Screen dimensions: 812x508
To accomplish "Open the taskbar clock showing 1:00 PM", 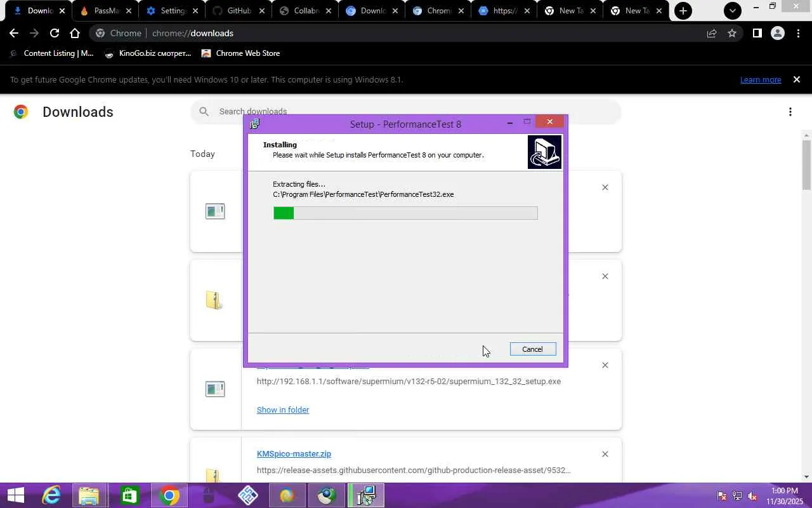I will click(785, 496).
